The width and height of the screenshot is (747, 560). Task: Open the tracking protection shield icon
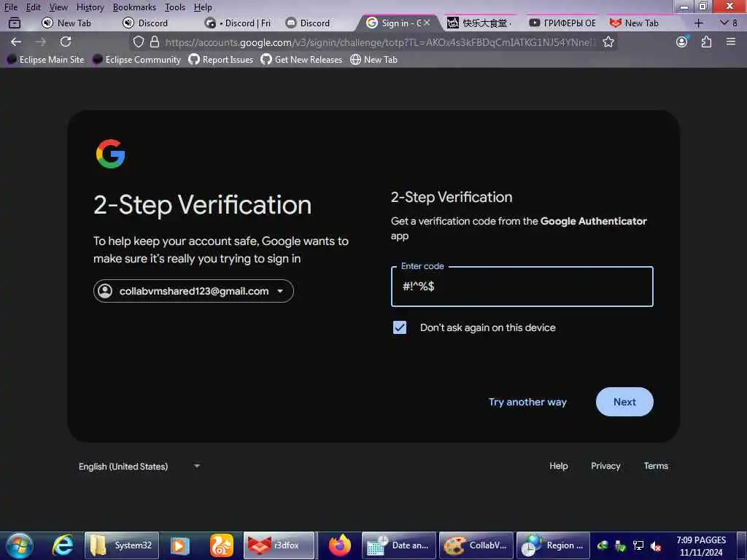[x=138, y=42]
